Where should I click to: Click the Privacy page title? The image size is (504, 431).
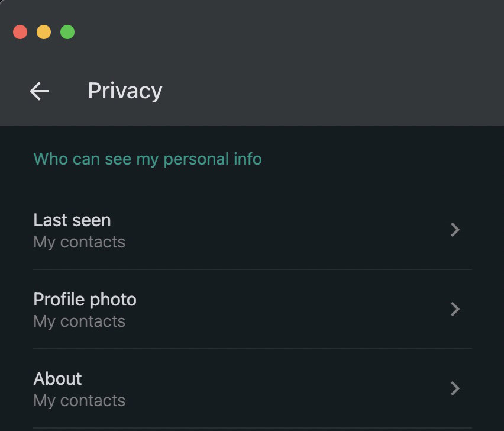[125, 91]
